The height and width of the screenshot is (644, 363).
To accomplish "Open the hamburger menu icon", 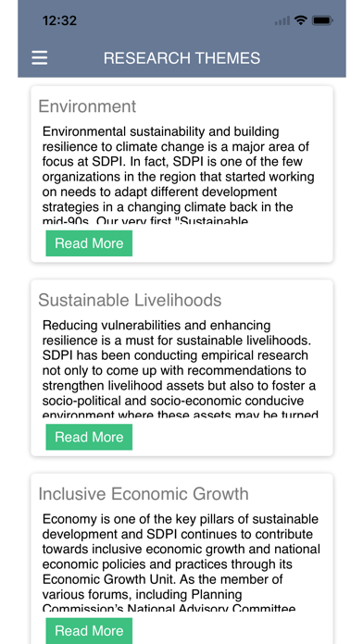I will (x=40, y=58).
